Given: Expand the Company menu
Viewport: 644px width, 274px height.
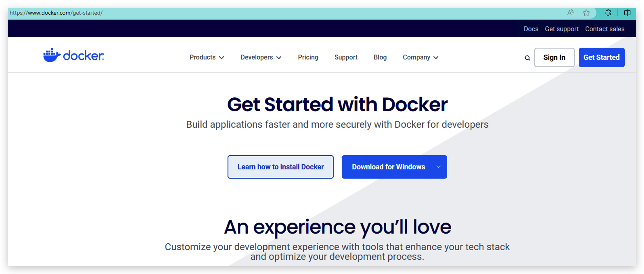Looking at the screenshot, I should [x=420, y=57].
